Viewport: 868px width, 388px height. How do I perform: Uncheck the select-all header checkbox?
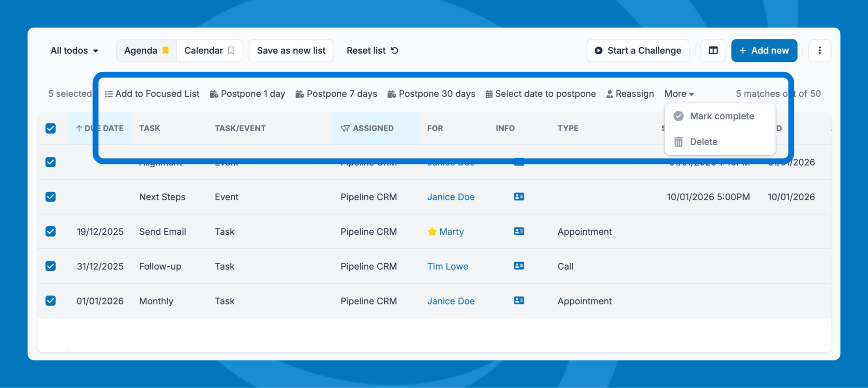(51, 128)
